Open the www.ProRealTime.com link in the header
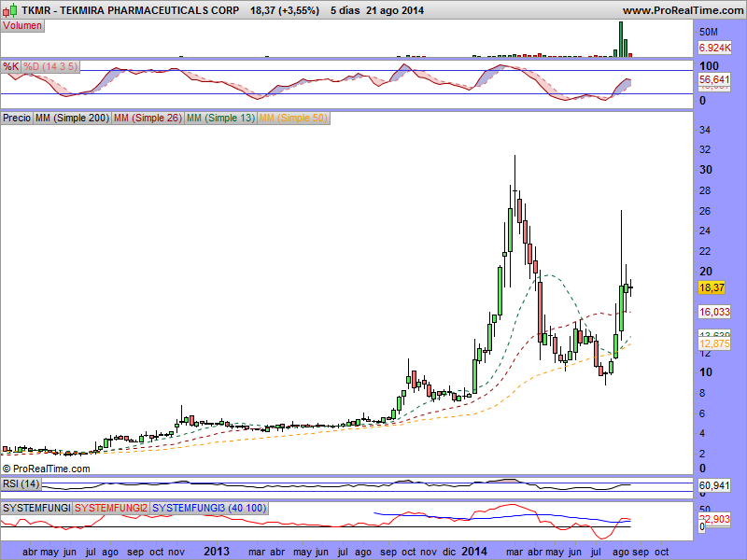The image size is (747, 560). (x=684, y=10)
